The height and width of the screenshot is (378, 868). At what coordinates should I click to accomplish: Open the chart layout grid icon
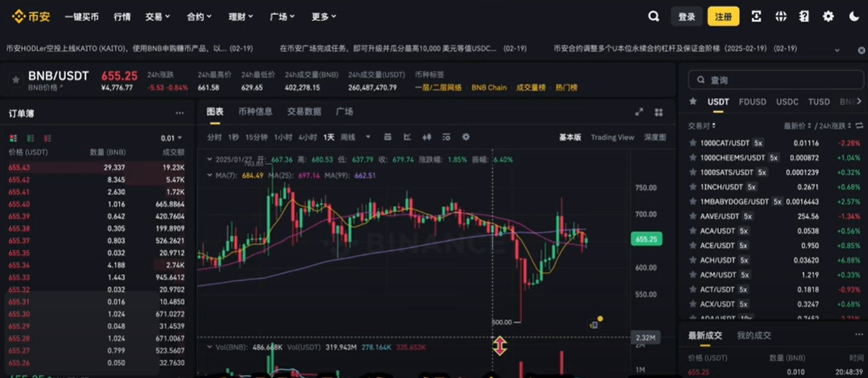[x=659, y=112]
